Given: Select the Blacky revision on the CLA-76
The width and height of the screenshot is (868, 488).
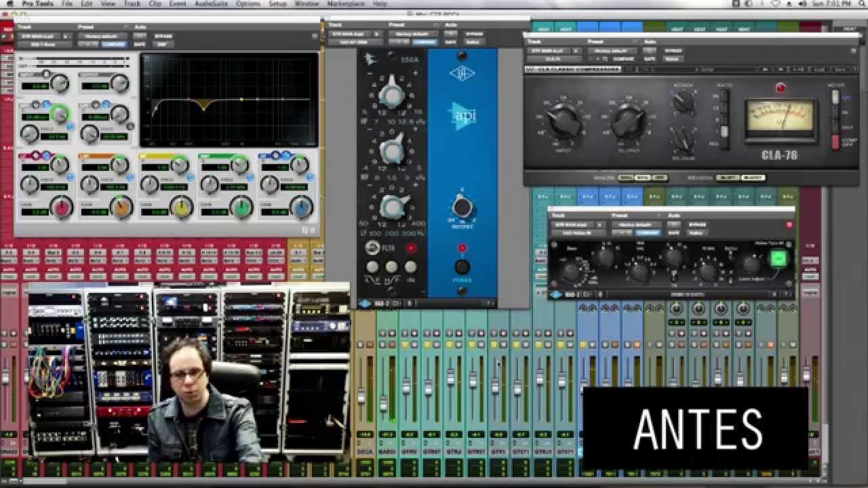Looking at the screenshot, I should click(753, 178).
